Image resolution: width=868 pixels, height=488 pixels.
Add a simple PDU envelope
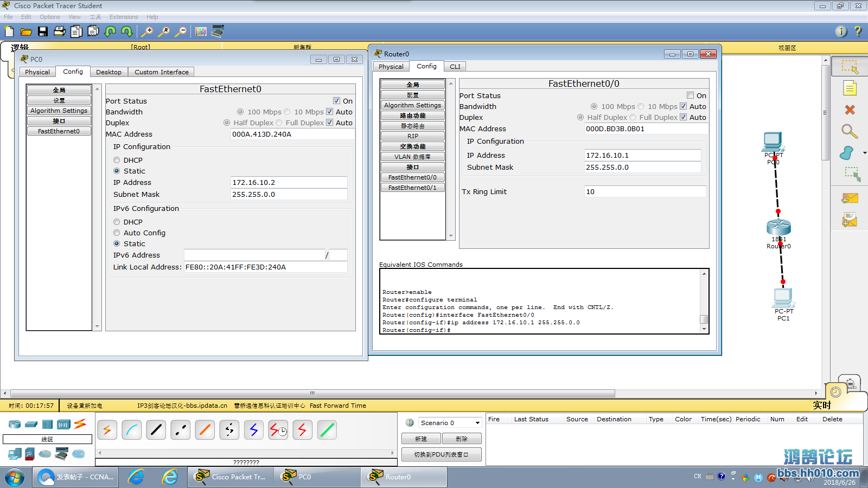click(850, 198)
